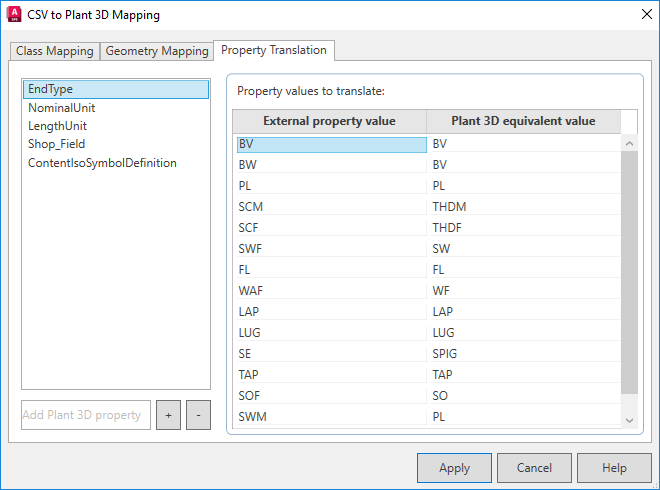Viewport: 660px width, 490px height.
Task: Select external value WAF cell
Action: click(332, 291)
